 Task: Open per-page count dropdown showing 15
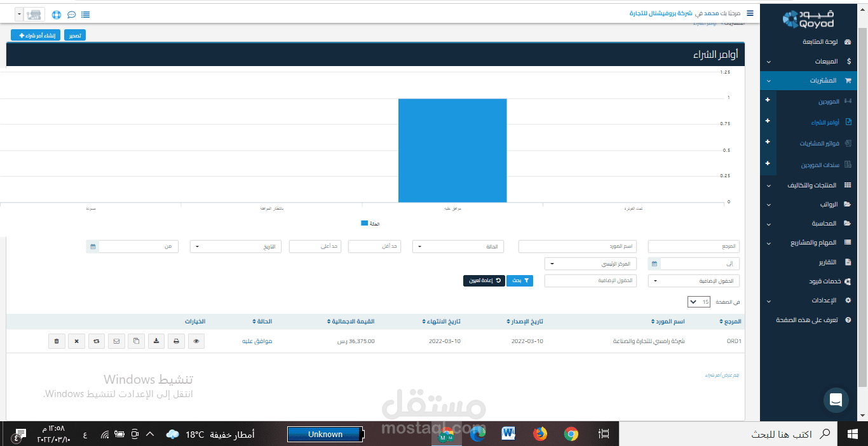pyautogui.click(x=699, y=302)
